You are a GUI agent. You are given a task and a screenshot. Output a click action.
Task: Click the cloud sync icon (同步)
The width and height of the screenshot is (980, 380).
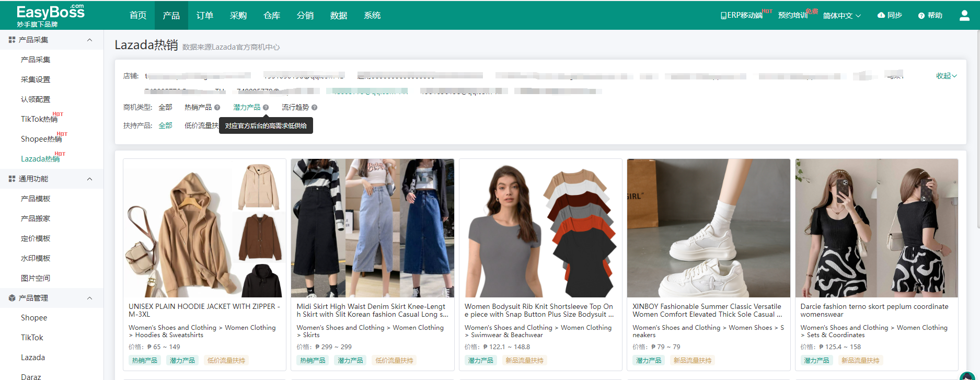tap(881, 15)
